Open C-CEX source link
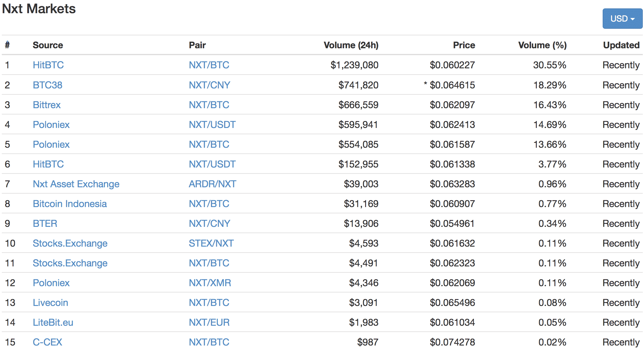 (x=47, y=342)
